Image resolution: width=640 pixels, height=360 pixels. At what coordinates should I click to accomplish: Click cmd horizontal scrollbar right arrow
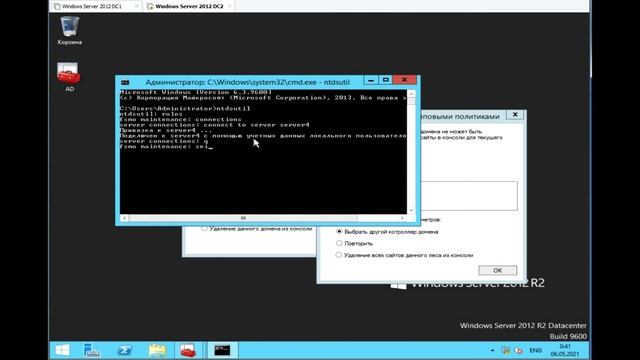click(x=402, y=218)
